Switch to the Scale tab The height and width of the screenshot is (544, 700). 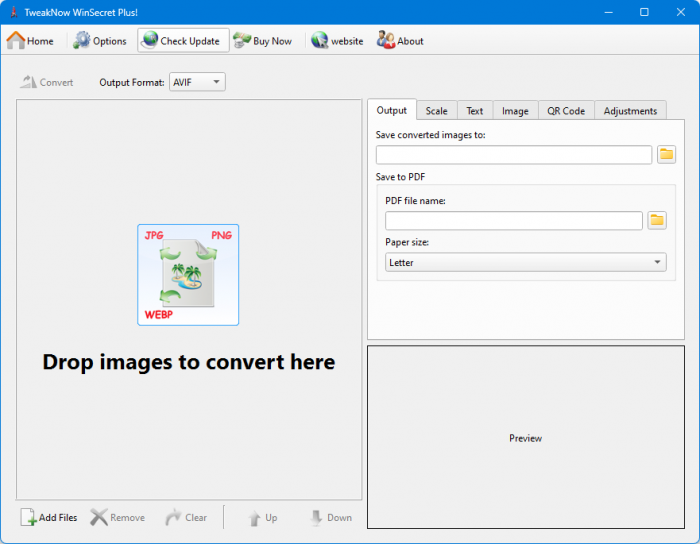[x=436, y=111]
